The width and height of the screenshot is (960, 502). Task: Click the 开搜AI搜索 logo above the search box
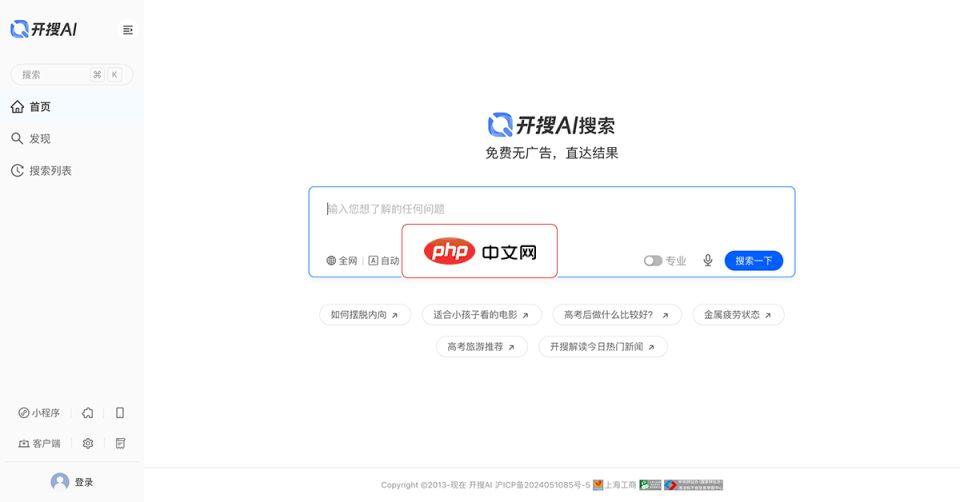click(552, 125)
